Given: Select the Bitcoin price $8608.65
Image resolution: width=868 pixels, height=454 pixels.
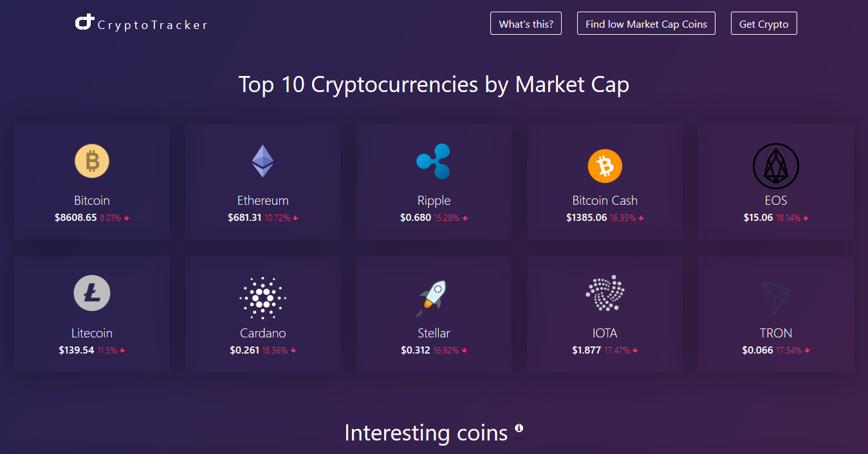Looking at the screenshot, I should coord(76,218).
